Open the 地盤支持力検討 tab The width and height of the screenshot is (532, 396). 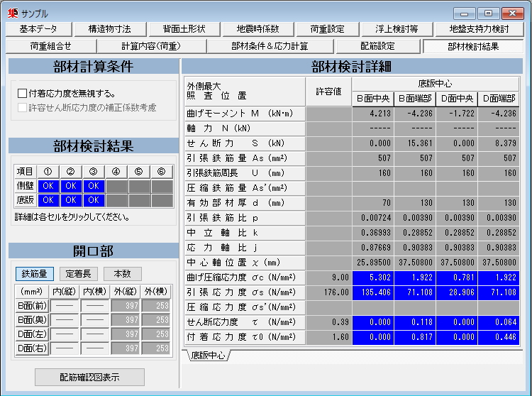coord(480,29)
